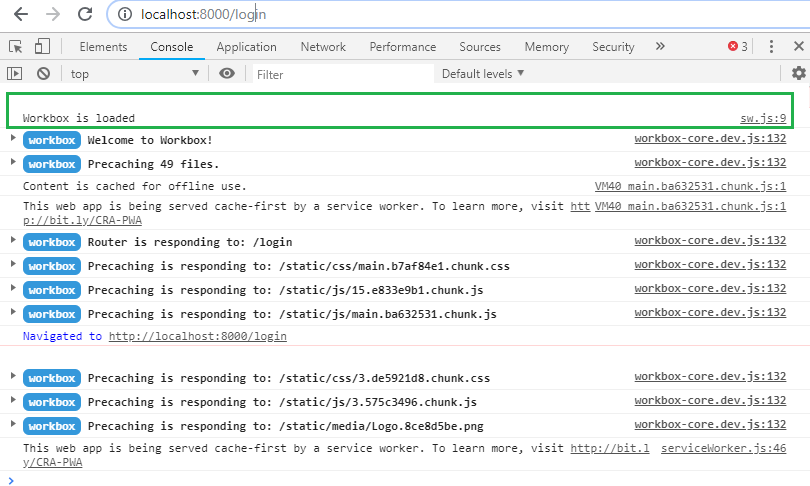Toggle the device toolbar icon
This screenshot has width=810, height=486.
click(x=42, y=46)
